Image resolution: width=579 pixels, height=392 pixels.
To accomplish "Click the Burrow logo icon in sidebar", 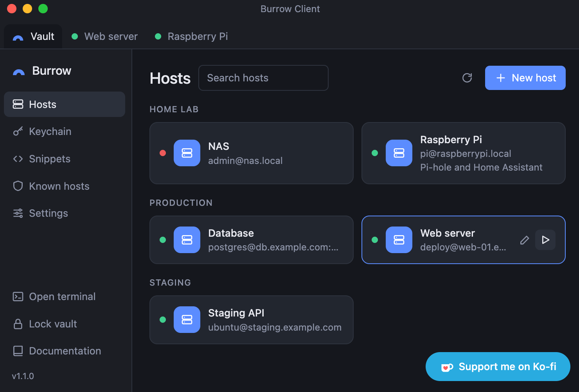I will tap(18, 72).
